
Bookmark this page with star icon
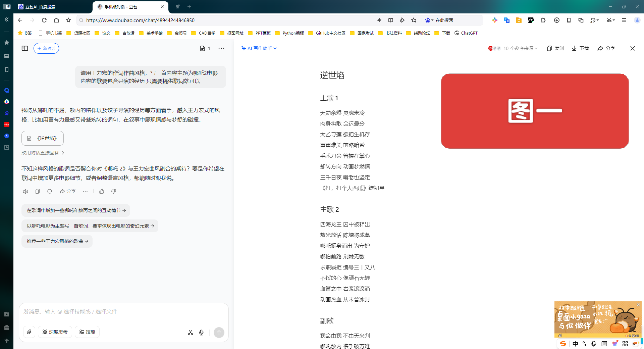(68, 20)
